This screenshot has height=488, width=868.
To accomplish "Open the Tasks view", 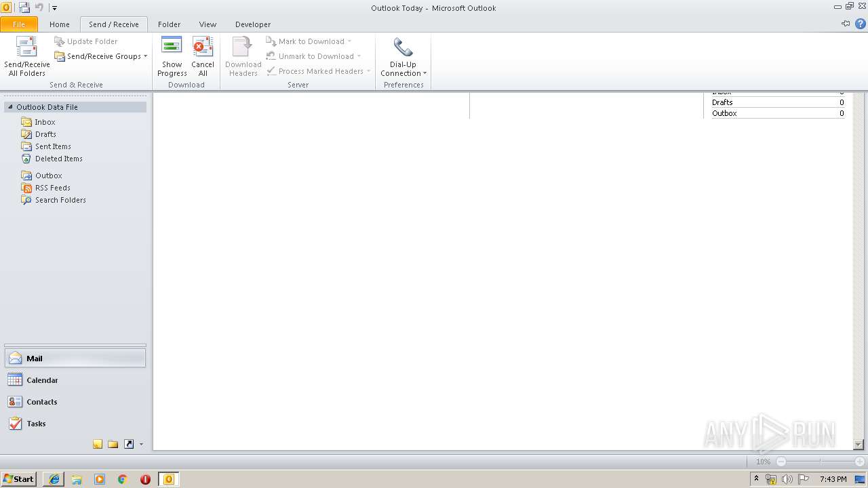I will click(75, 424).
